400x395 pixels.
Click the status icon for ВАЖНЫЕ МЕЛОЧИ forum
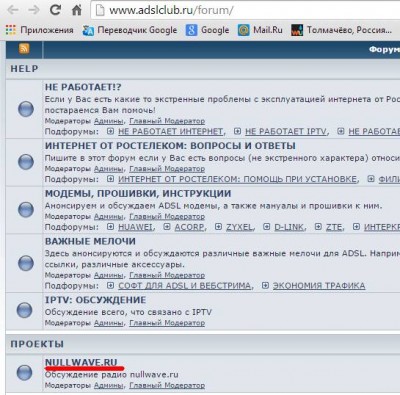26,263
